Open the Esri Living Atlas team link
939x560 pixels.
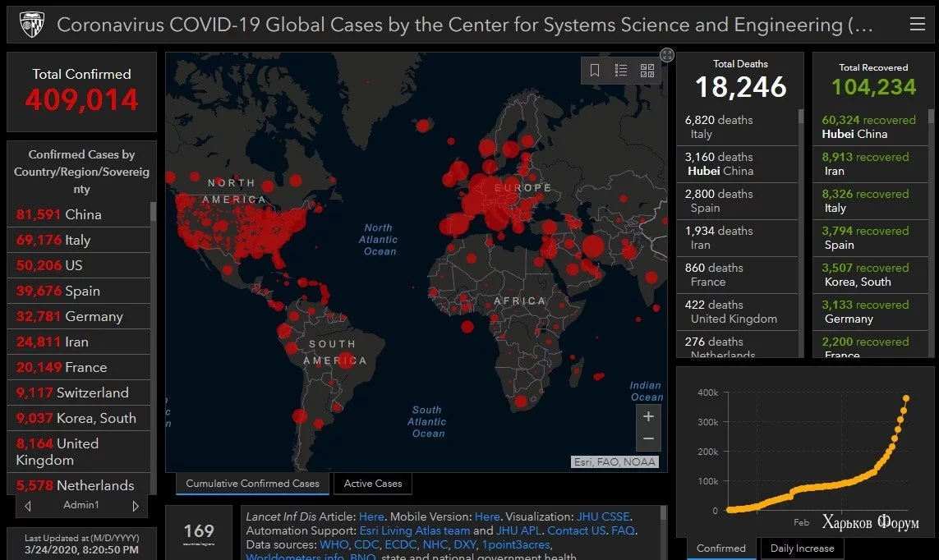[414, 530]
